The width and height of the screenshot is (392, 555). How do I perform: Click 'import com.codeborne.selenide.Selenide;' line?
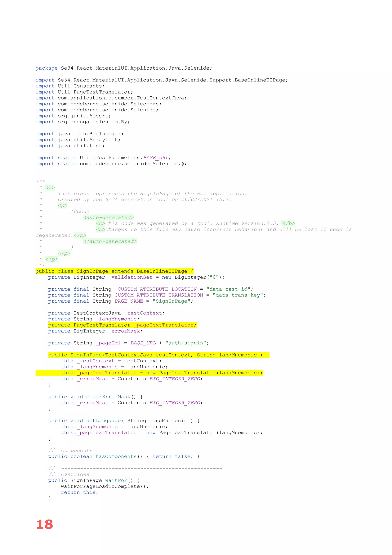[97, 110]
